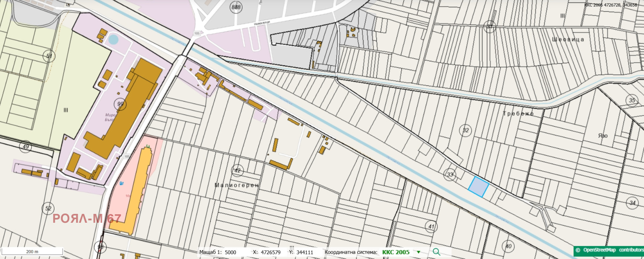Click the blue fuel station icon
Screen dimensions: 644x259
click(122, 184)
